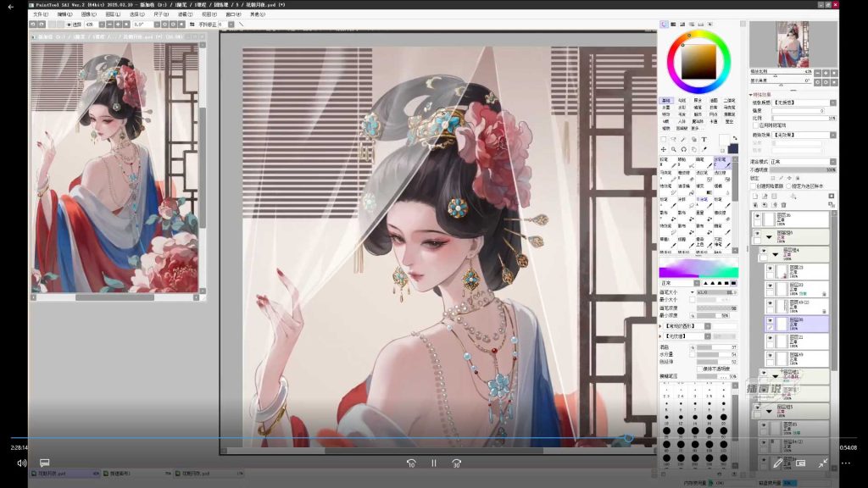Open the 滤镜 menu
868x488 pixels.
click(x=185, y=14)
